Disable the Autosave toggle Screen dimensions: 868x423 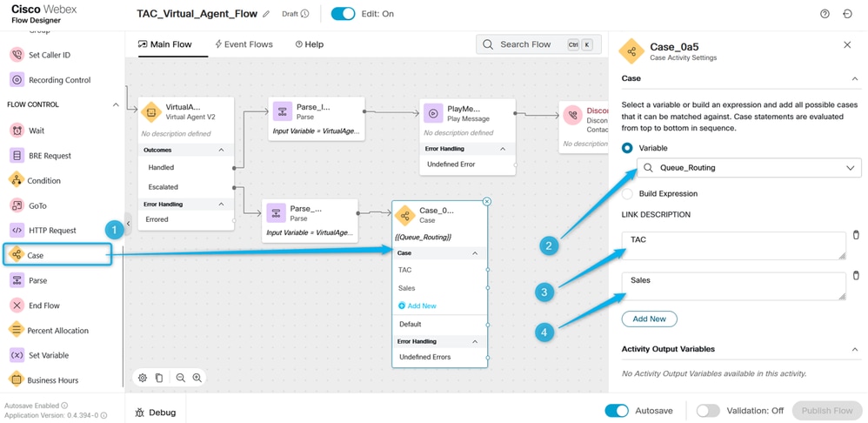pos(617,411)
